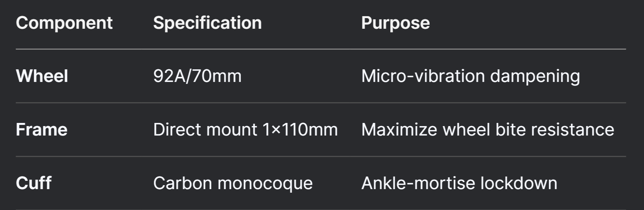Click the Carbon monocoque cell
The height and width of the screenshot is (210, 644).
233,184
